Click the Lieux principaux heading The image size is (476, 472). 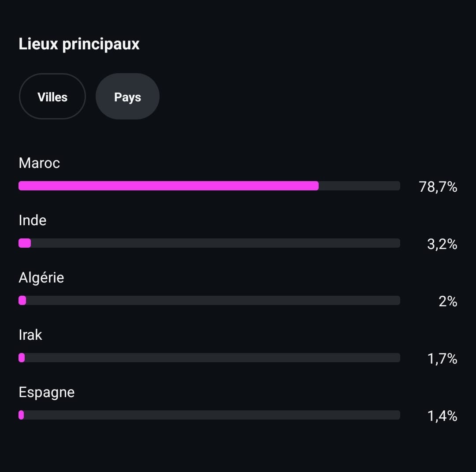tap(79, 45)
